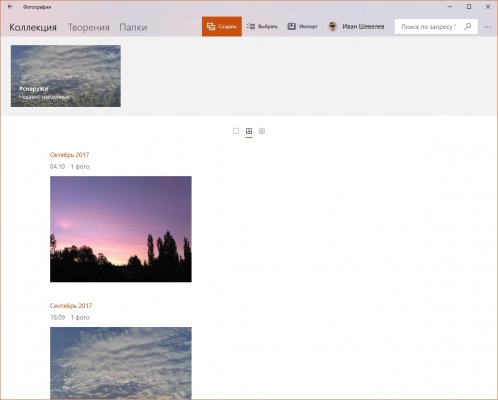Select the medium grid view icon
Screen dimensions: 498x400
249,131
